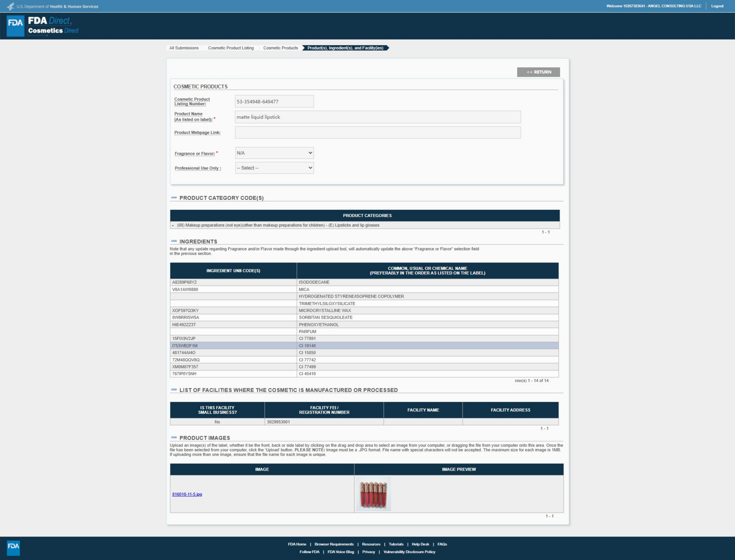Collapse the List of Facilities section
The width and height of the screenshot is (735, 560).
tap(174, 390)
